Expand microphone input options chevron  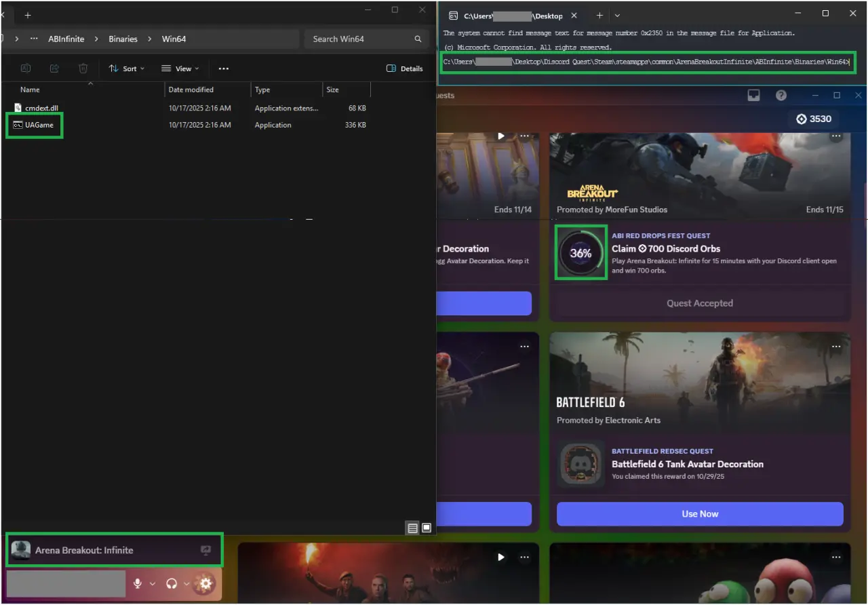(153, 583)
